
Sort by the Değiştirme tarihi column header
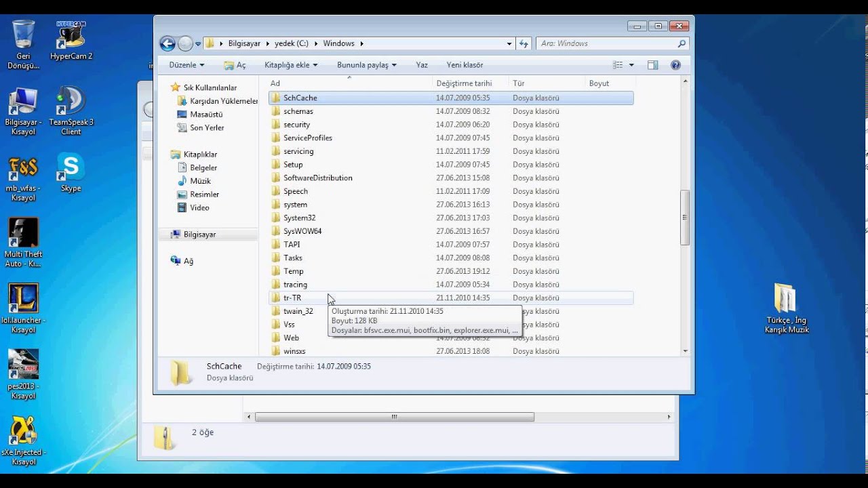(464, 83)
